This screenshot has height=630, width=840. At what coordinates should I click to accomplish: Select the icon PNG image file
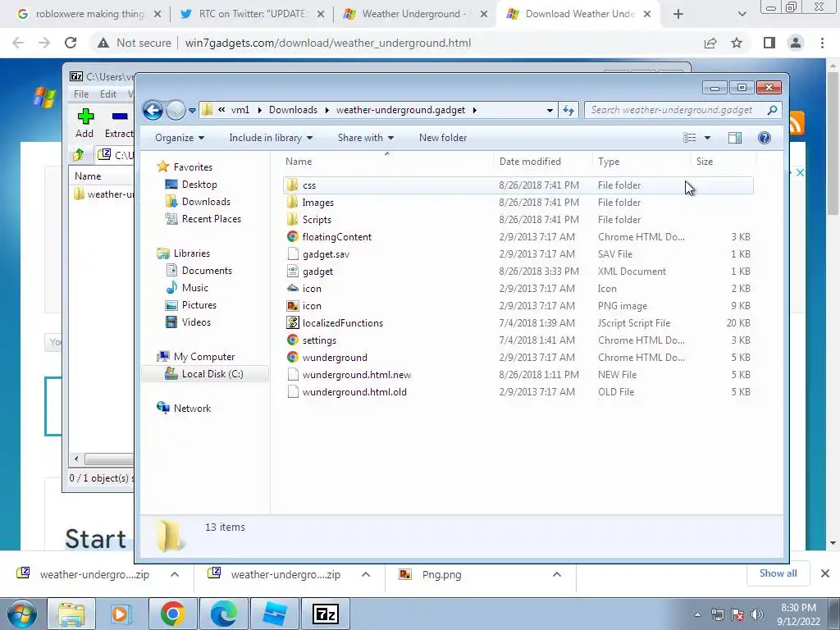coord(518,305)
